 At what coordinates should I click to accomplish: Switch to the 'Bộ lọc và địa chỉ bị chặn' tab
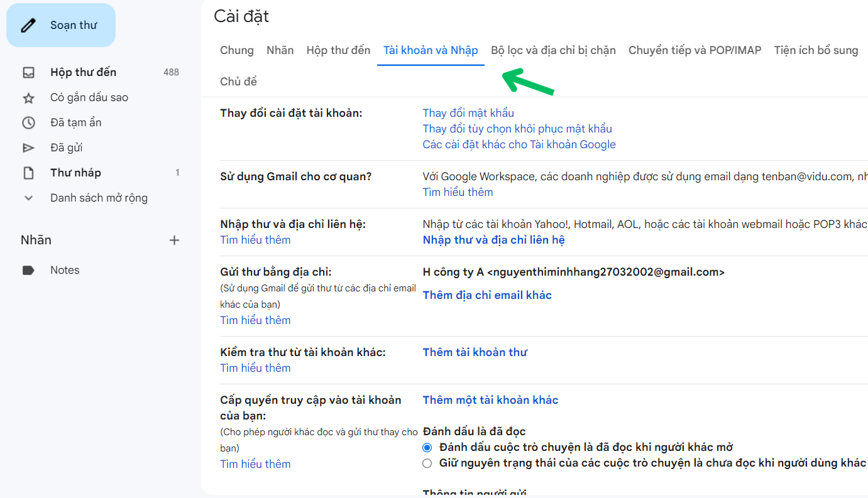[553, 50]
